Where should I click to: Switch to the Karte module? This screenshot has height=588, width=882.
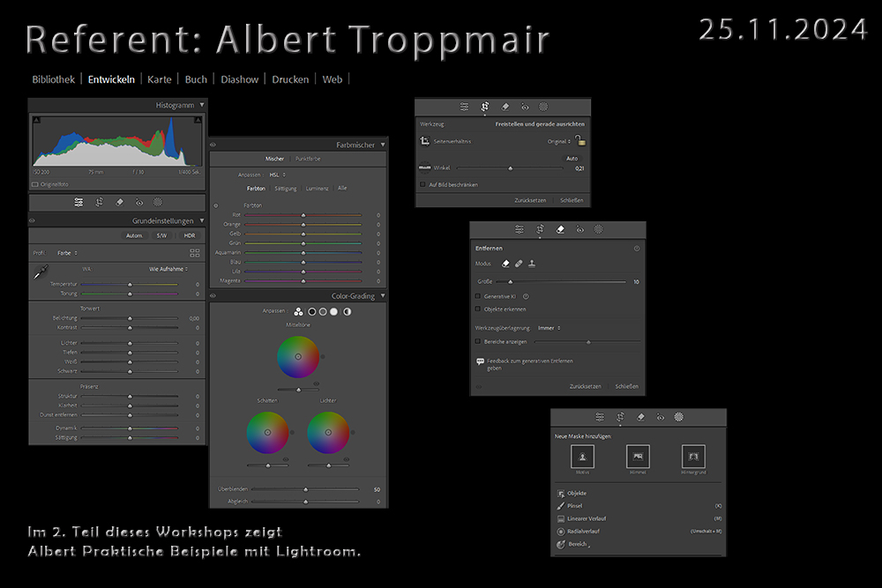159,79
